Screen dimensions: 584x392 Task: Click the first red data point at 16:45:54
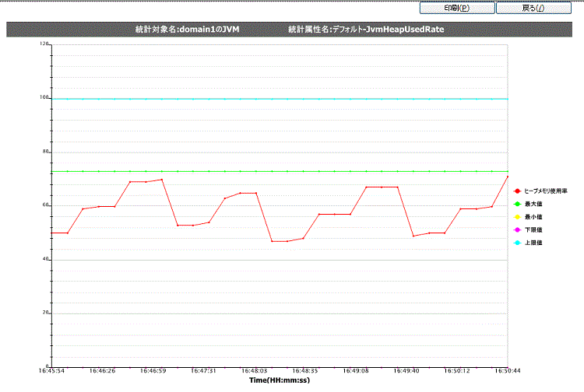point(51,233)
